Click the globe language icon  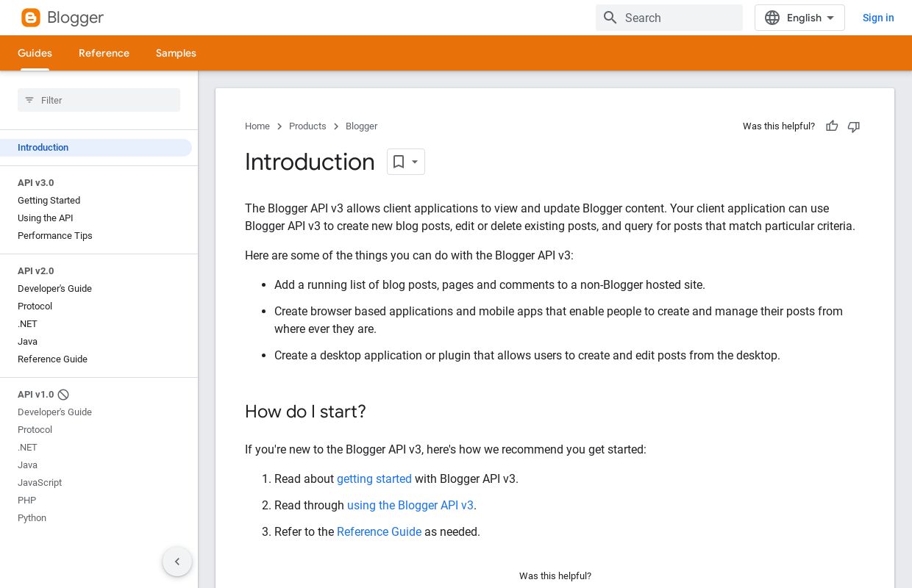tap(772, 18)
